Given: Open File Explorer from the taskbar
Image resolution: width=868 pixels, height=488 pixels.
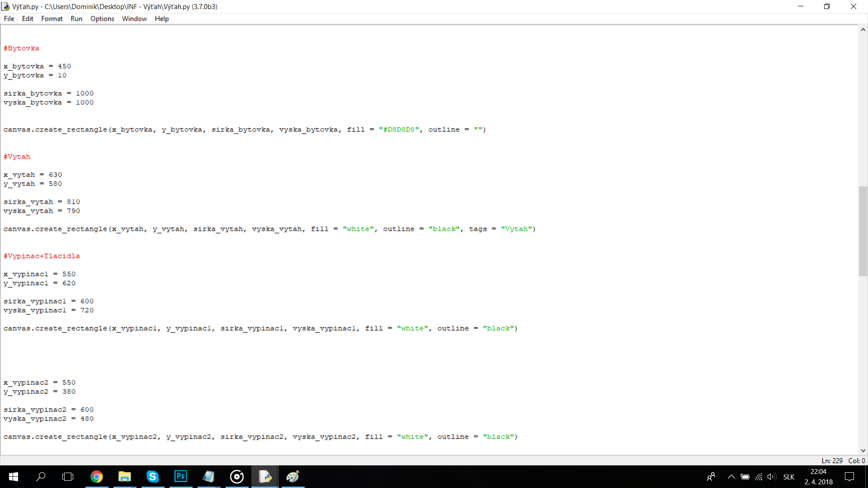Looking at the screenshot, I should pyautogui.click(x=124, y=477).
